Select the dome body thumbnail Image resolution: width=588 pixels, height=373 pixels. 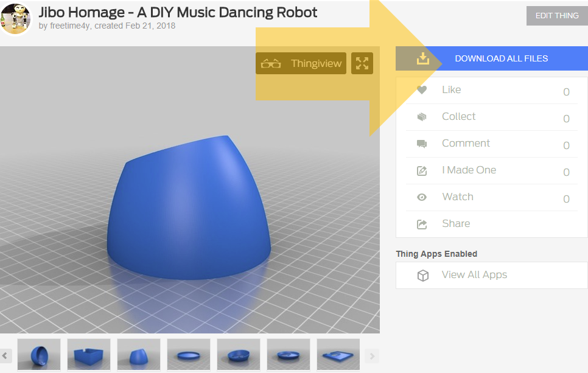(x=139, y=355)
